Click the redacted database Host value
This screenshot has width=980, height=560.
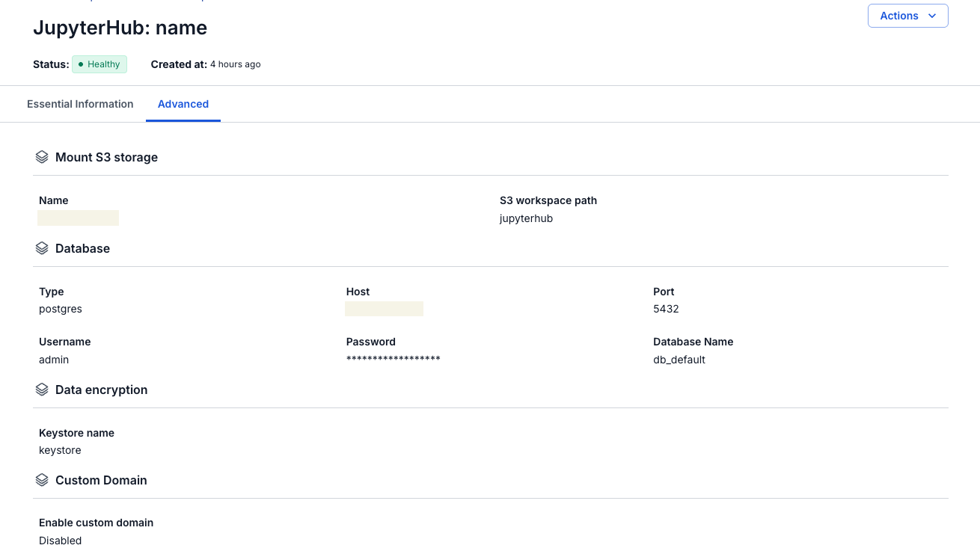385,309
